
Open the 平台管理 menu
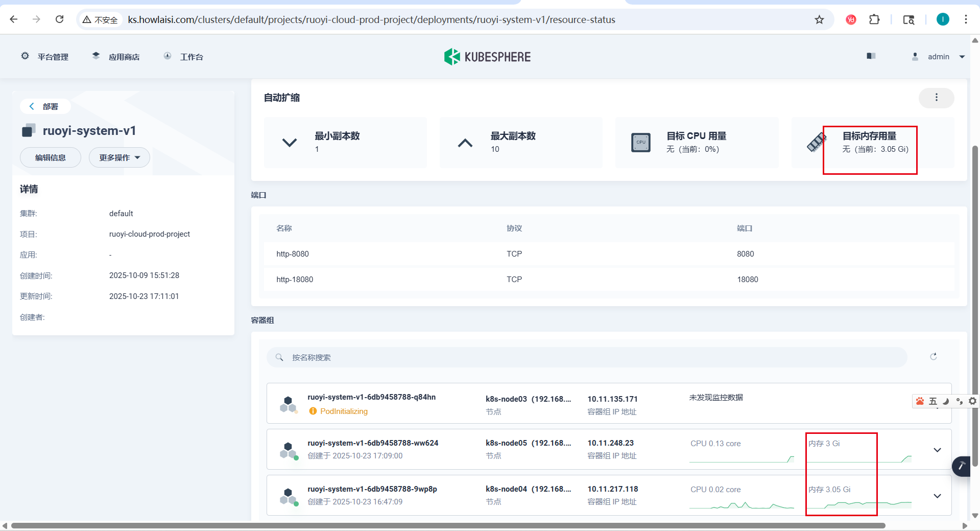[x=45, y=57]
